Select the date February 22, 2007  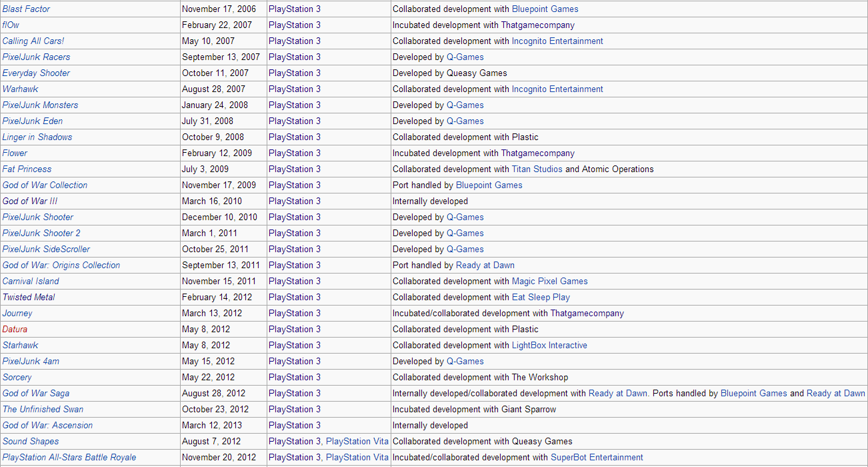216,25
